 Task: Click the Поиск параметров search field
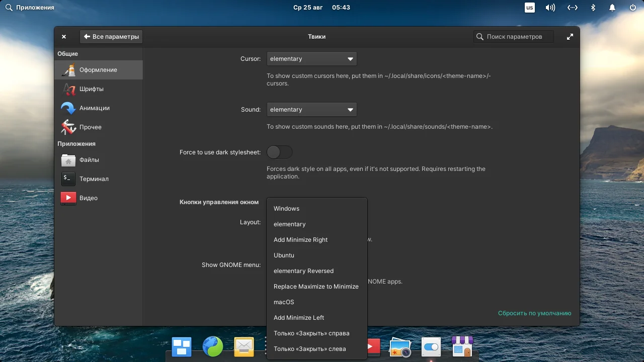[513, 36]
